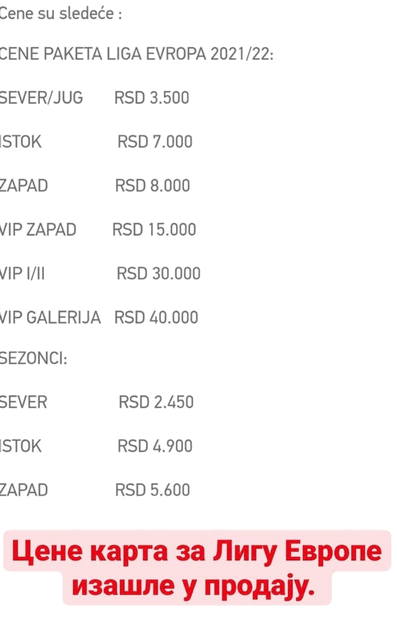Click the SEVER/JUG package label

pos(41,98)
